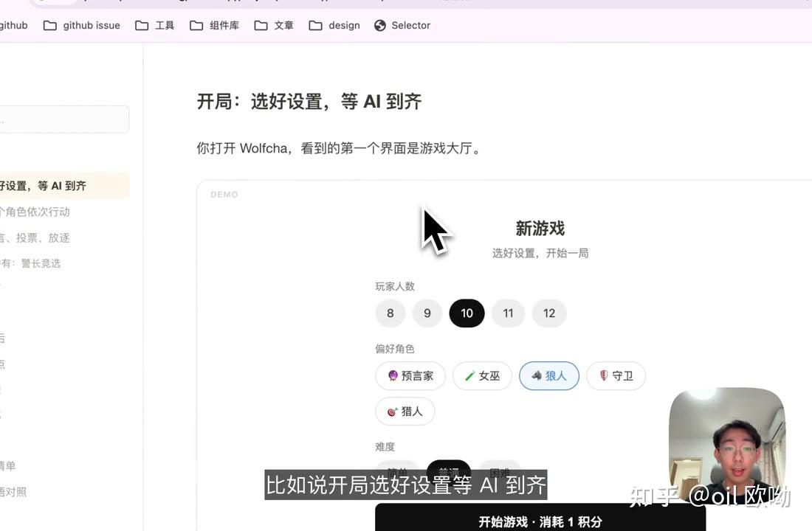Click the 玩家人数 label
This screenshot has width=812, height=531.
(395, 286)
